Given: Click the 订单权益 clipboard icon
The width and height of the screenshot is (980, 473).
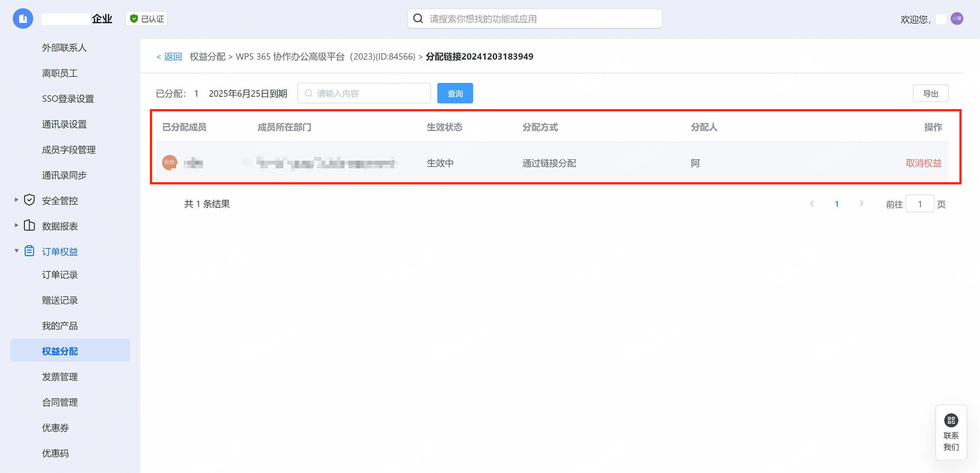Looking at the screenshot, I should [29, 251].
